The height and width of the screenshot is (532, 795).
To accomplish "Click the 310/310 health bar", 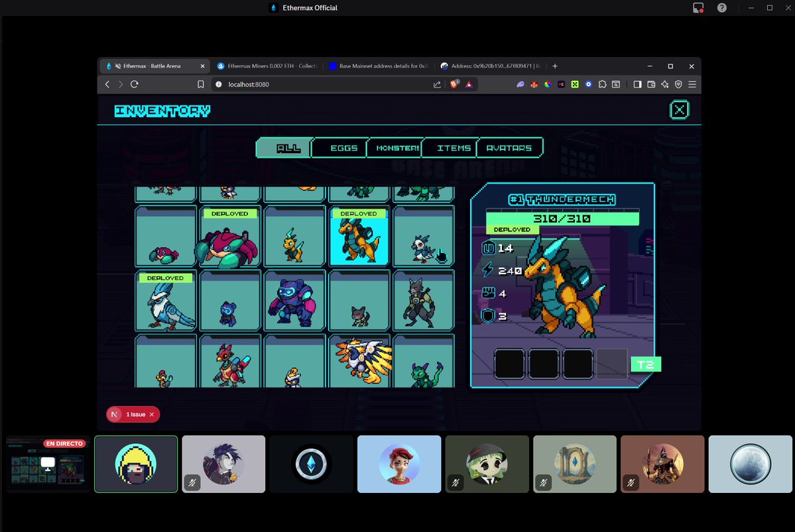I will tap(562, 219).
